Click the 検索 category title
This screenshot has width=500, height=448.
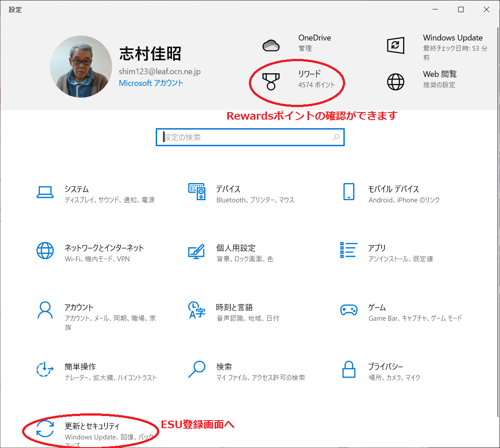coord(224,367)
